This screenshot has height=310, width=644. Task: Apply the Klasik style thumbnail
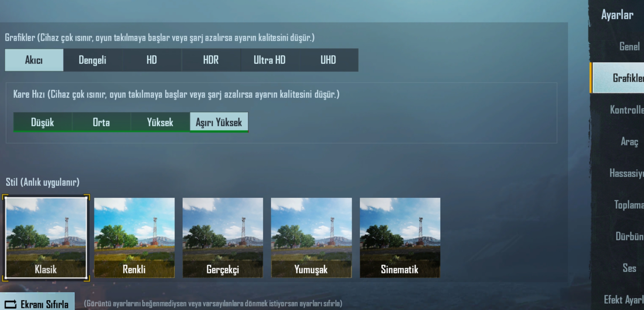coord(46,238)
